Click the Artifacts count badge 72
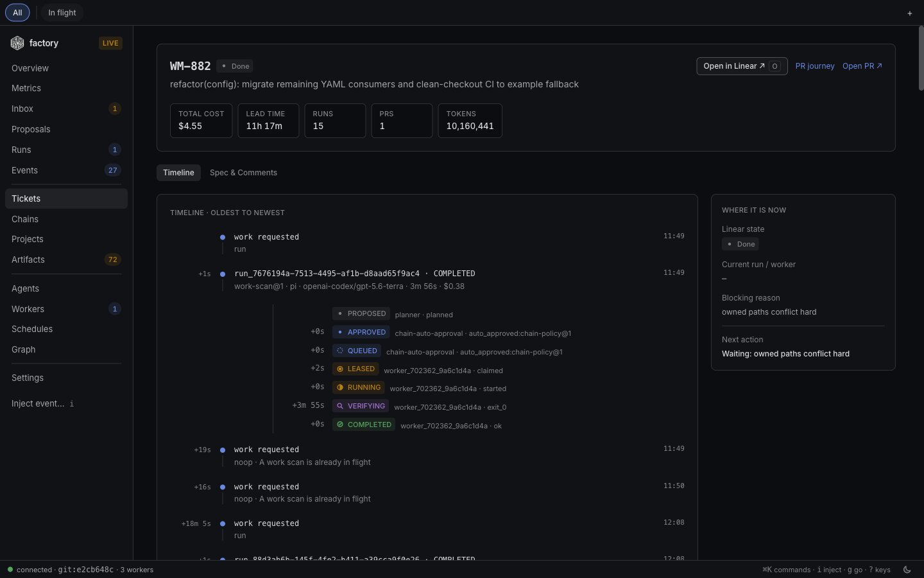924x578 pixels. [x=112, y=259]
